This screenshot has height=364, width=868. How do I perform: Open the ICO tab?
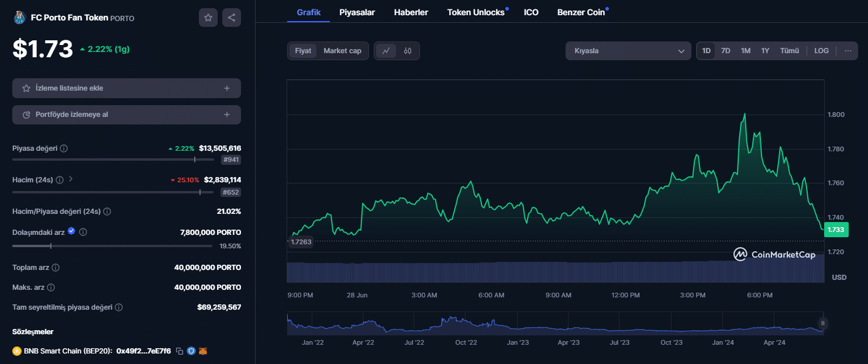pyautogui.click(x=531, y=12)
